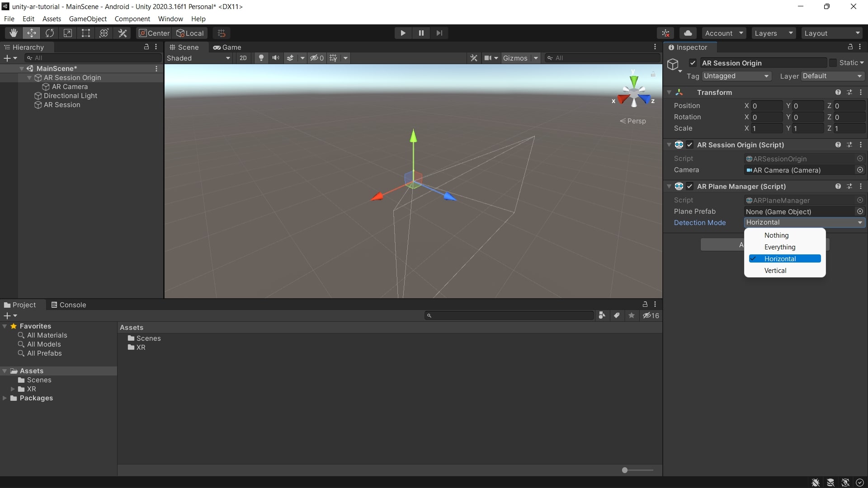
Task: Toggle hidden objects visibility in scene
Action: click(317, 58)
